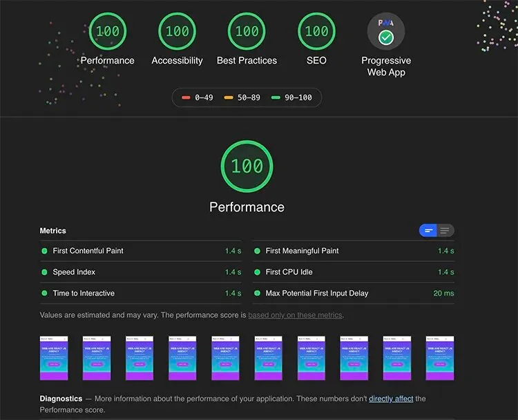Switch metrics to the expanded list view
The width and height of the screenshot is (518, 420).
point(445,230)
